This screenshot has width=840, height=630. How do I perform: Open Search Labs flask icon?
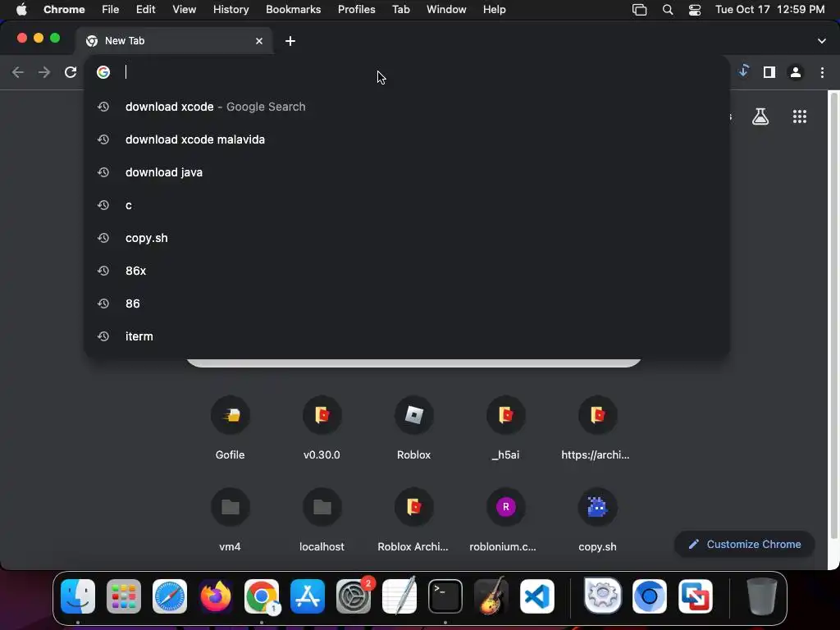point(760,116)
